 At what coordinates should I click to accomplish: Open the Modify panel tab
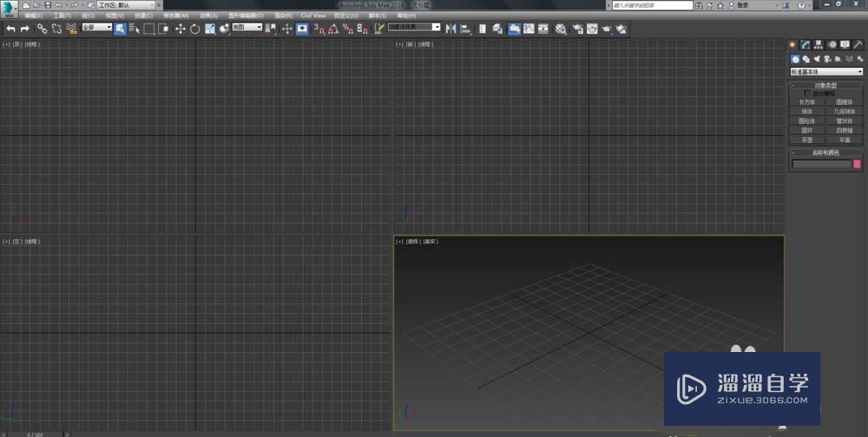pos(806,44)
